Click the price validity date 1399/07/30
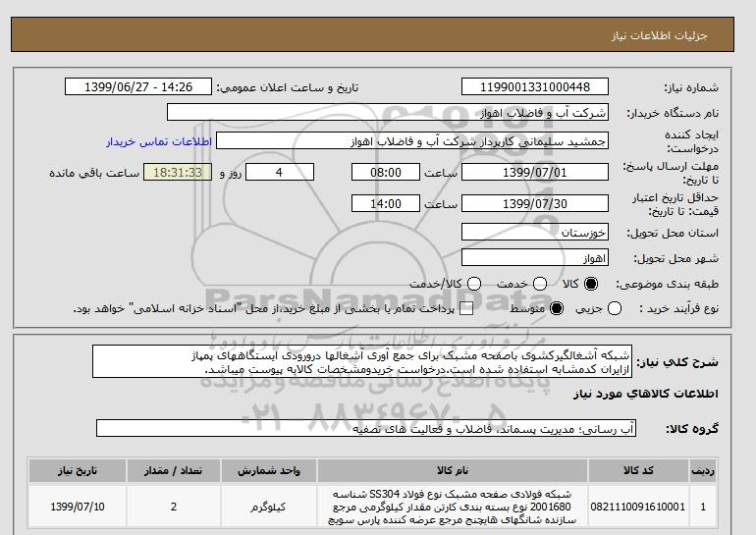Image resolution: width=756 pixels, height=535 pixels. pyautogui.click(x=535, y=204)
